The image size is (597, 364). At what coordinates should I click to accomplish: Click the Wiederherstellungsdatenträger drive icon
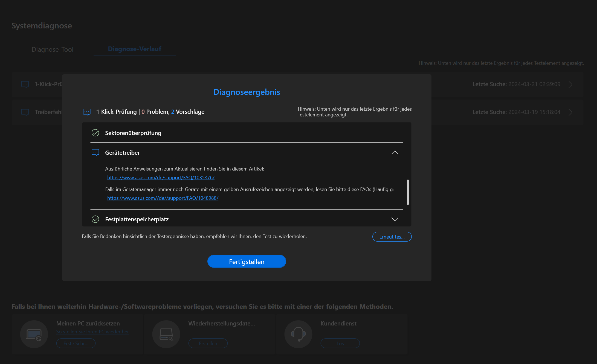(x=166, y=334)
